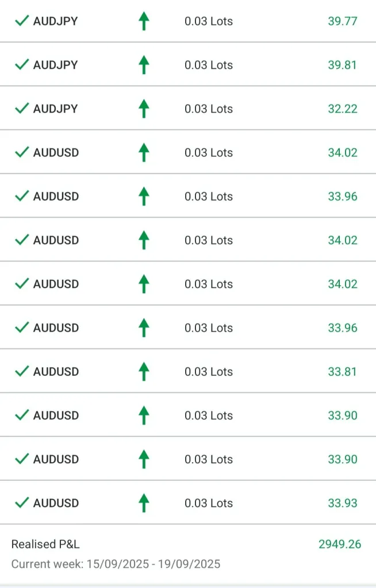Tap the 33.93 profit amount
The width and height of the screenshot is (376, 588).
[x=342, y=503]
